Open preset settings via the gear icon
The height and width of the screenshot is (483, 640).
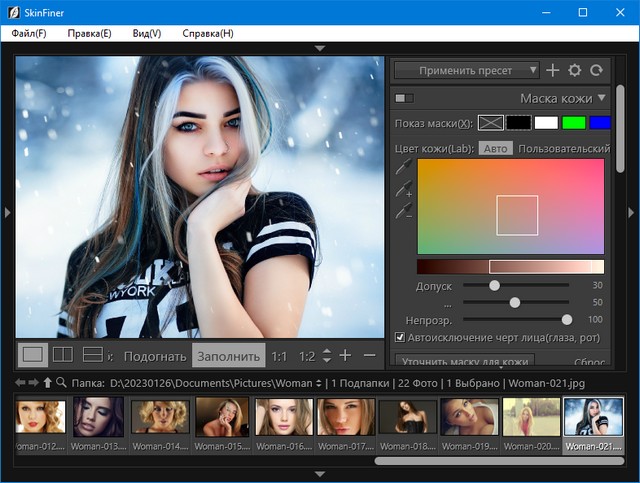point(575,71)
